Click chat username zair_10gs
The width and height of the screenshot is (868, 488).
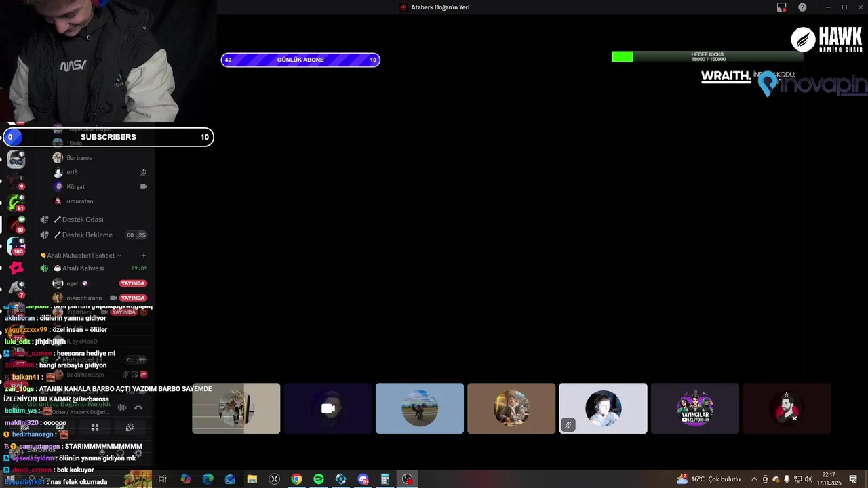(x=19, y=389)
